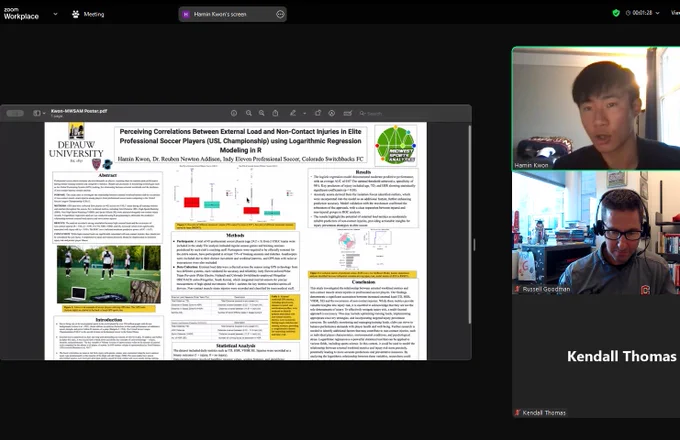Click the Abstract section heading
This screenshot has width=680, height=440.
pos(107,175)
